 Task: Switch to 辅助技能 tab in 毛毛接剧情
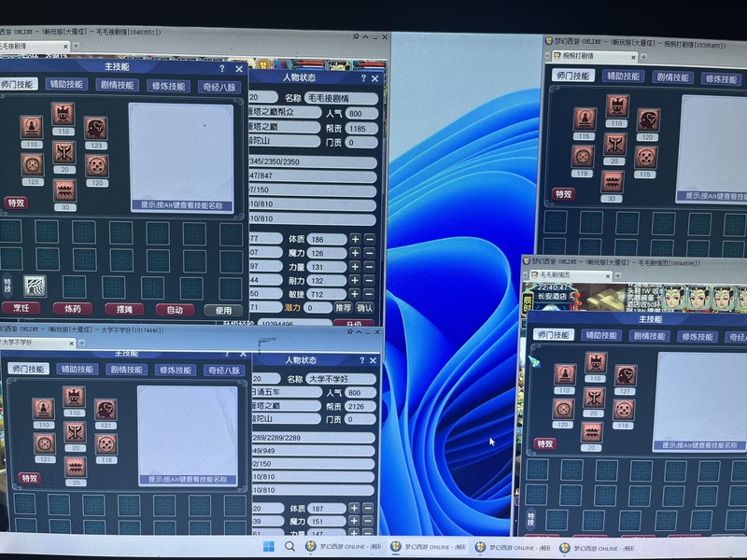[x=66, y=84]
